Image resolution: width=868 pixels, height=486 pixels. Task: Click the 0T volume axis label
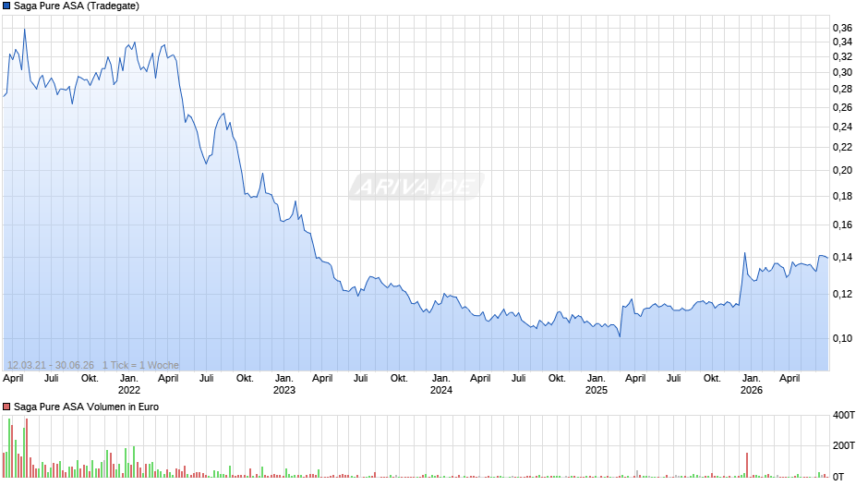tap(838, 477)
